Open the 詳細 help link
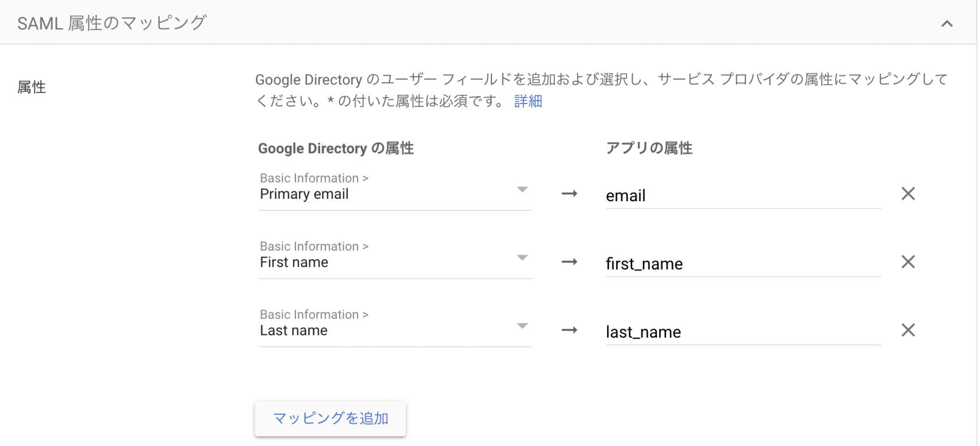Image resolution: width=980 pixels, height=446 pixels. coord(528,101)
